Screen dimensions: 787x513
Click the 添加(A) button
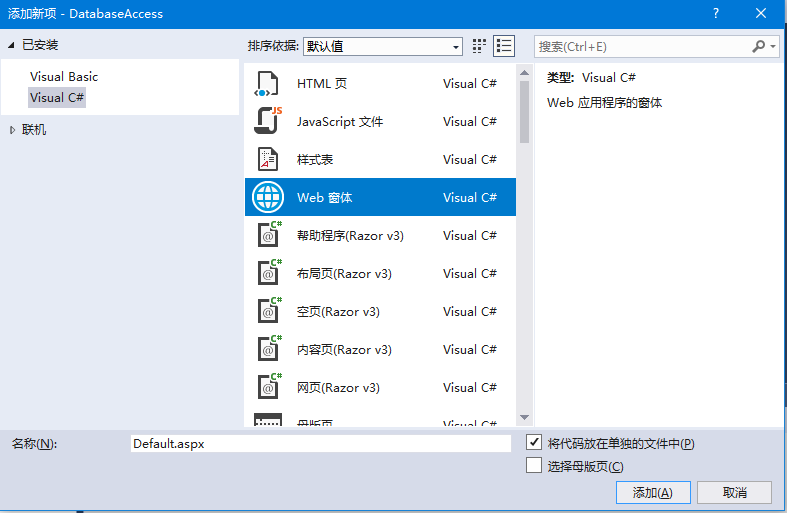(653, 492)
